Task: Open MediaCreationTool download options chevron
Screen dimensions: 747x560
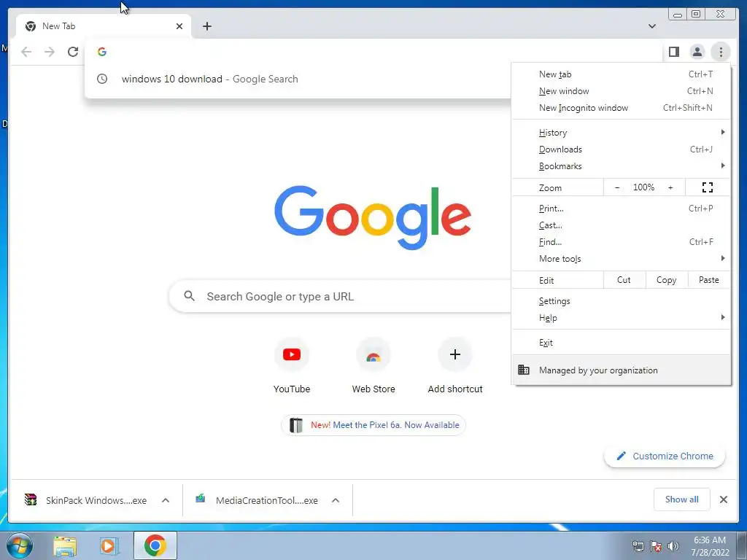Action: tap(336, 500)
